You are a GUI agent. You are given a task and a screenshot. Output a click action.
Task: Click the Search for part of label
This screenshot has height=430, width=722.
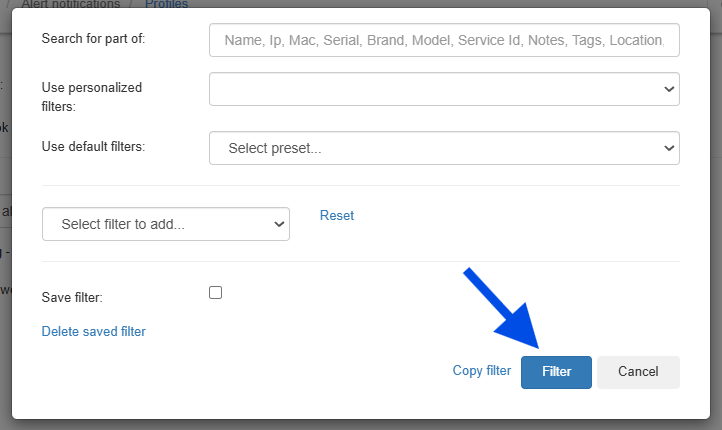click(x=94, y=39)
